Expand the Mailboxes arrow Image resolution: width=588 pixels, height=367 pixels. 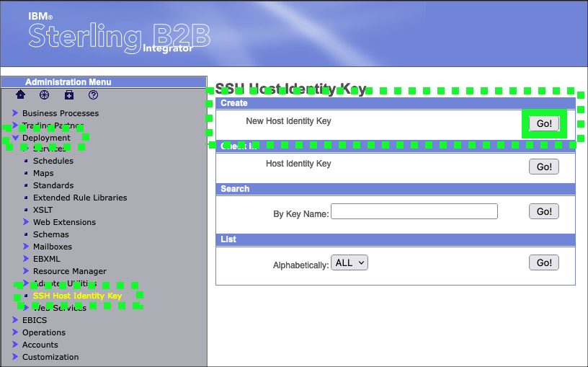coord(26,246)
